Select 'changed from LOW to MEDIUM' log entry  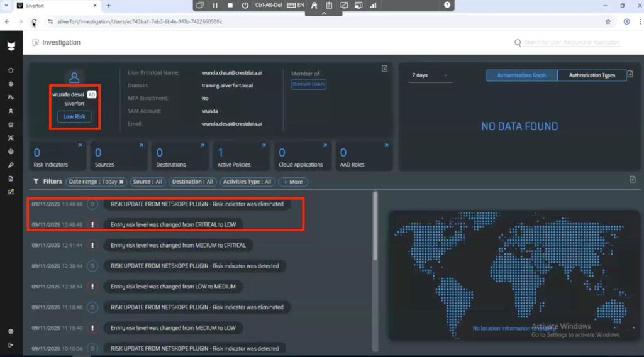point(173,287)
